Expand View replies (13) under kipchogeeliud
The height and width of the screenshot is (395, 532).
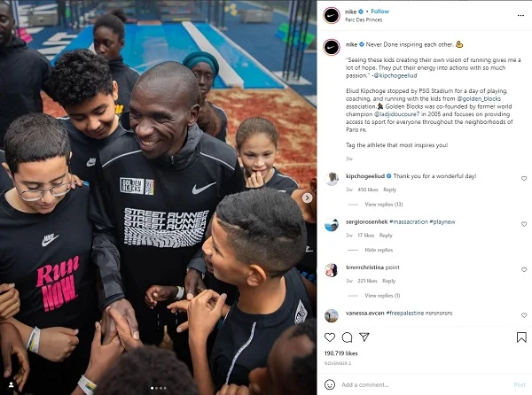coord(384,205)
